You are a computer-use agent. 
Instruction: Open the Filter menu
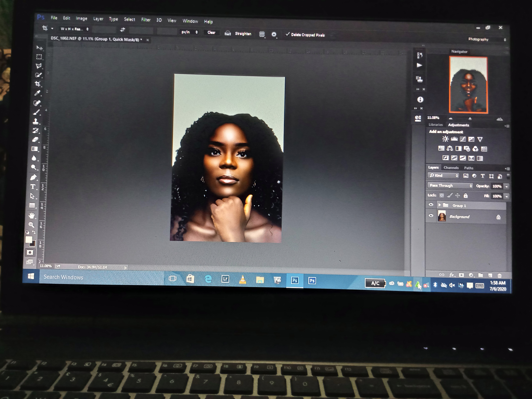146,20
